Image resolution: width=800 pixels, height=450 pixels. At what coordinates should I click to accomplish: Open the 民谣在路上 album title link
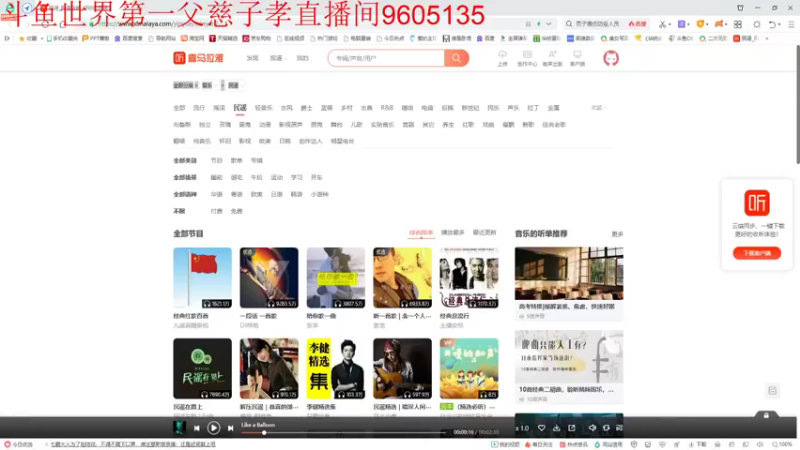[188, 407]
